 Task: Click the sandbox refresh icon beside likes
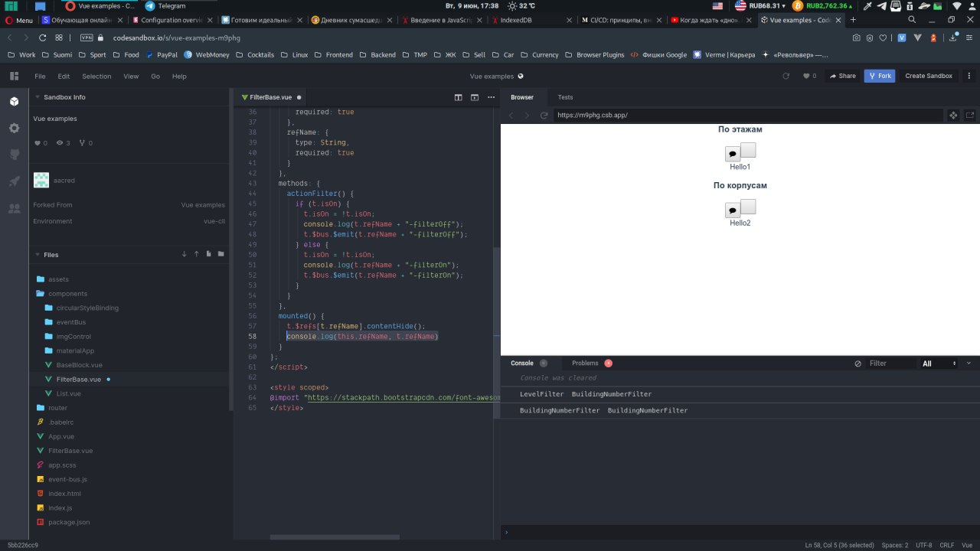[x=786, y=76]
